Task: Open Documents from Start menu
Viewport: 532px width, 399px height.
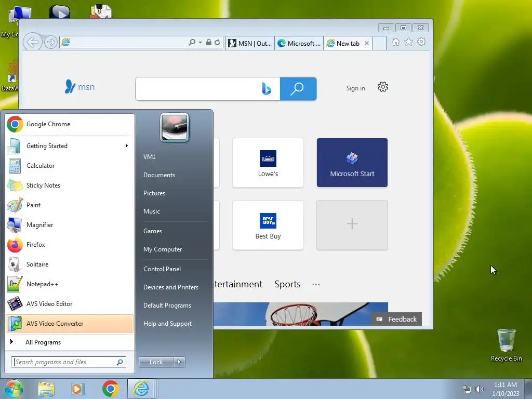Action: (x=159, y=175)
